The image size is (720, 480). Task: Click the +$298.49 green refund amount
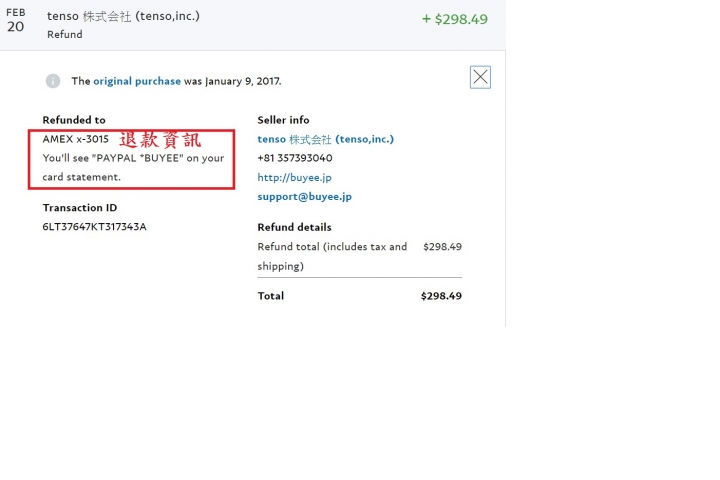pos(455,19)
